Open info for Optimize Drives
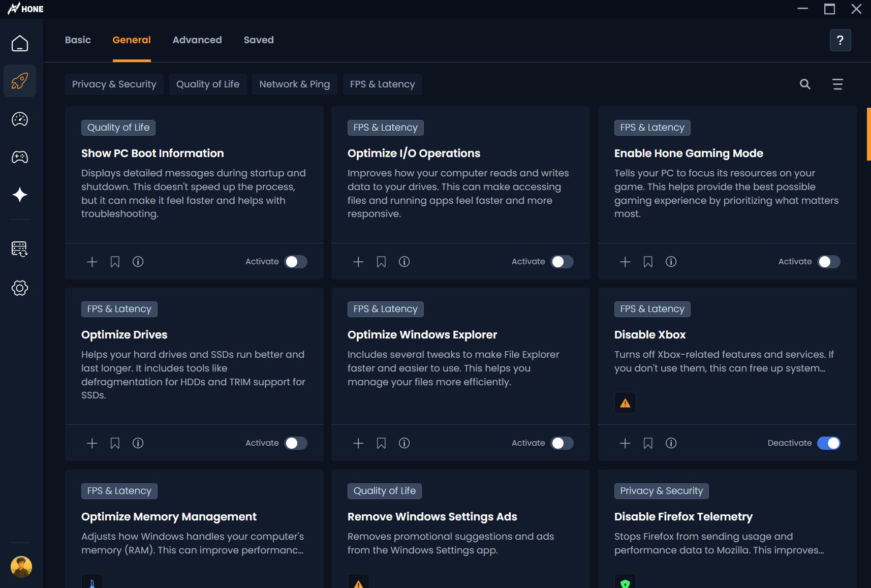 [138, 443]
